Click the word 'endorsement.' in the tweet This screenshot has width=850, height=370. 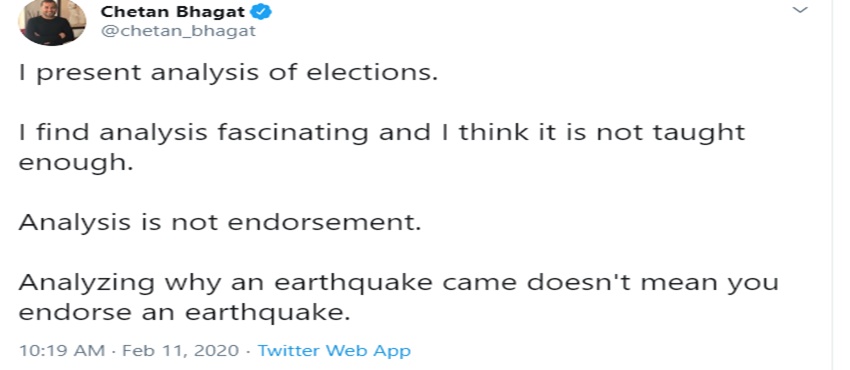coord(324,223)
